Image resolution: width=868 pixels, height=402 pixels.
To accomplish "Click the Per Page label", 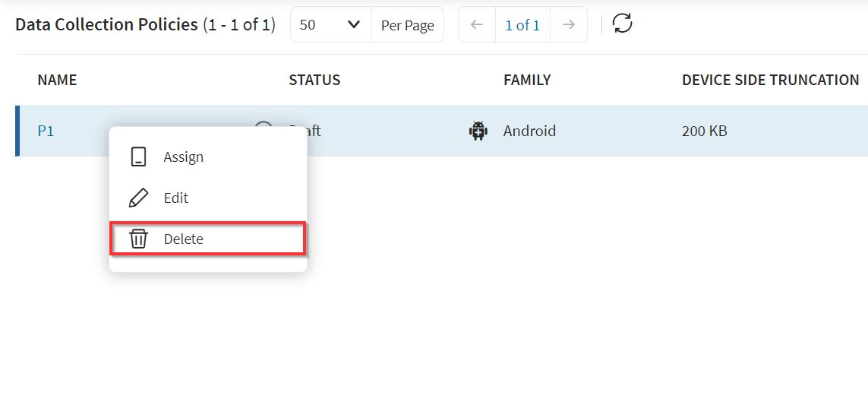I will (x=407, y=25).
